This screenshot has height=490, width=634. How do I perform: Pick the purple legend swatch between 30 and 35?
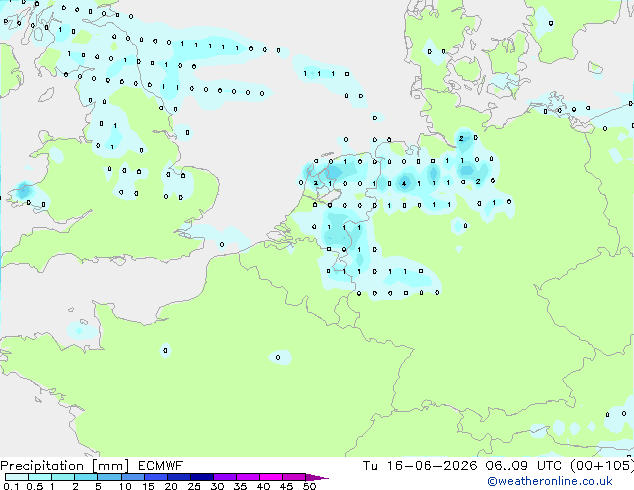[x=225, y=477]
